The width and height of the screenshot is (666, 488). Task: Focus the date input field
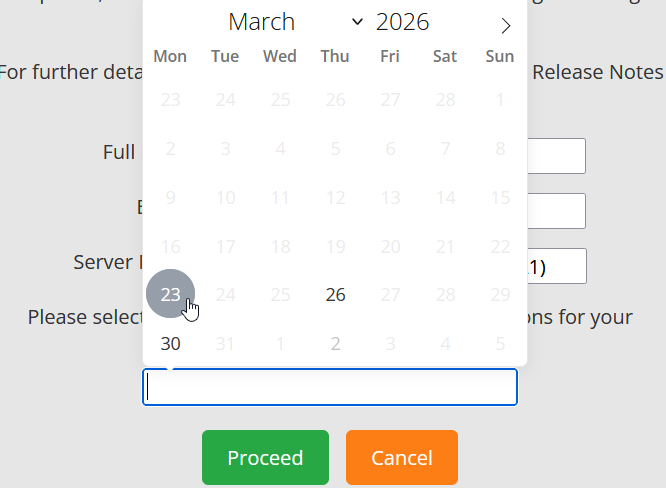[330, 387]
